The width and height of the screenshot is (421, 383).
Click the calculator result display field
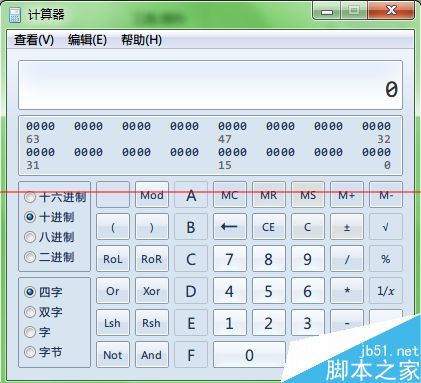point(210,85)
